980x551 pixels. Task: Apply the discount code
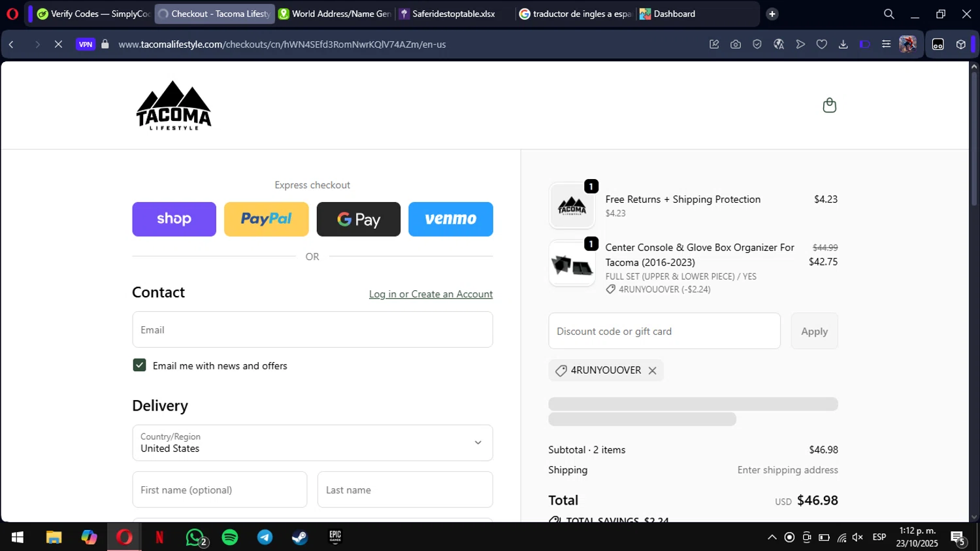coord(814,331)
